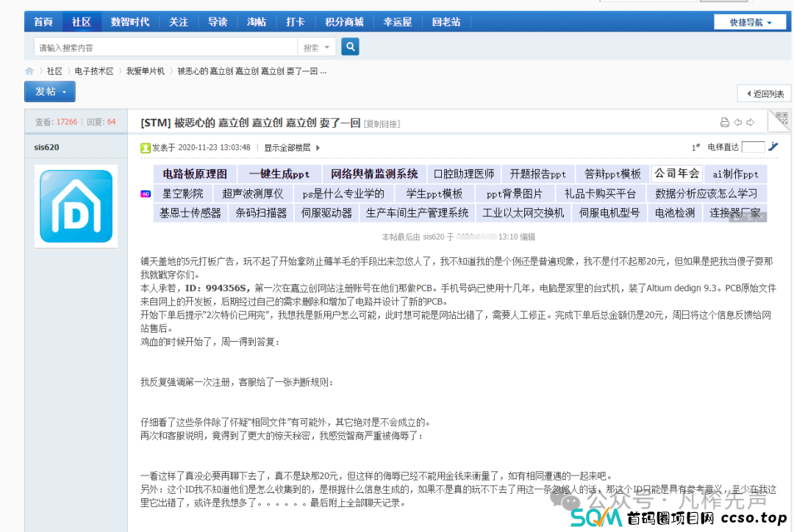Click the green online status icon beside 发表于

(x=145, y=147)
